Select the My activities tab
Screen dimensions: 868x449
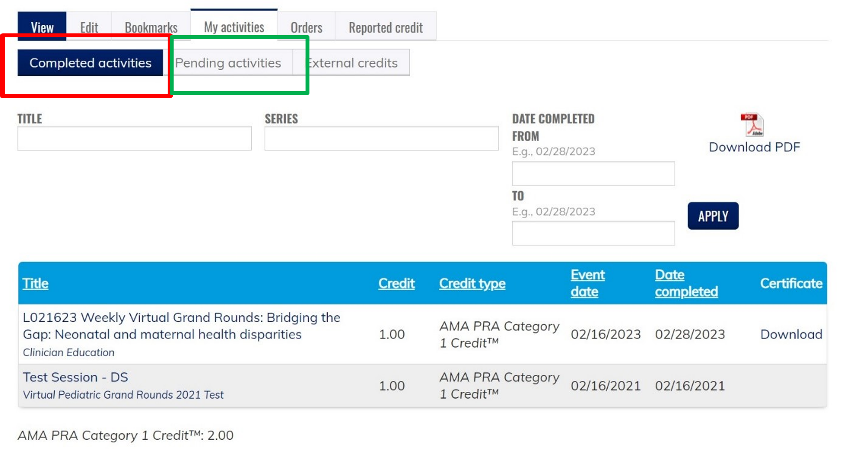[x=234, y=27]
